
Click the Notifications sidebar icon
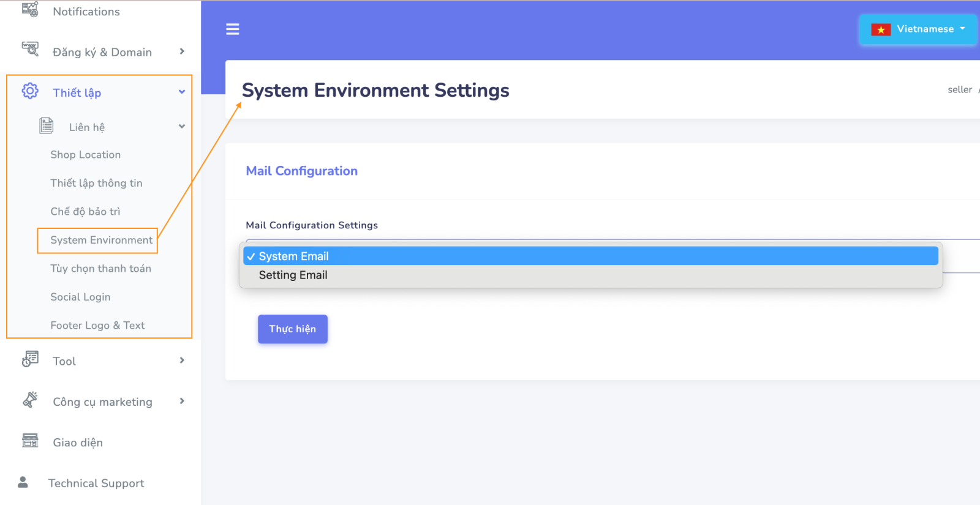pos(30,10)
